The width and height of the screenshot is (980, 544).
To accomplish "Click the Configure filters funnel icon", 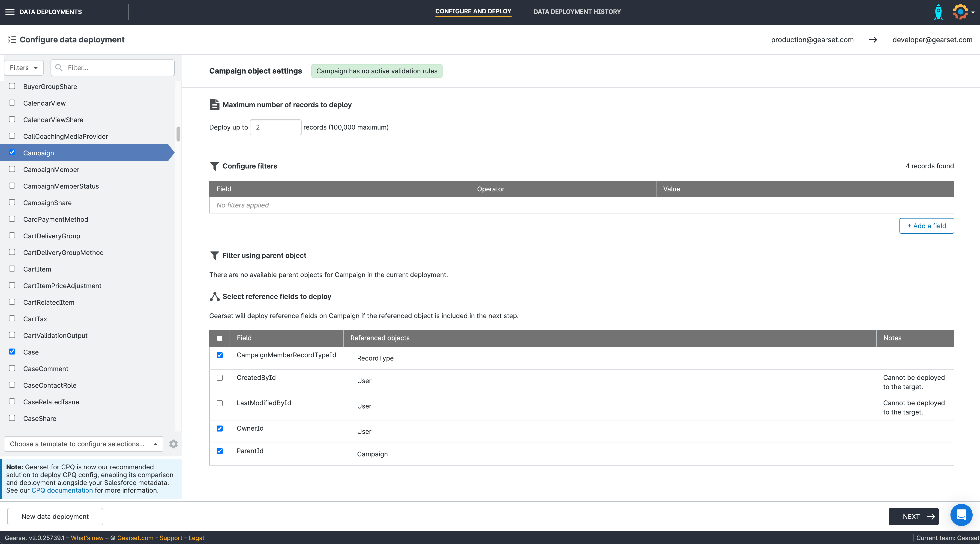I will tap(215, 166).
